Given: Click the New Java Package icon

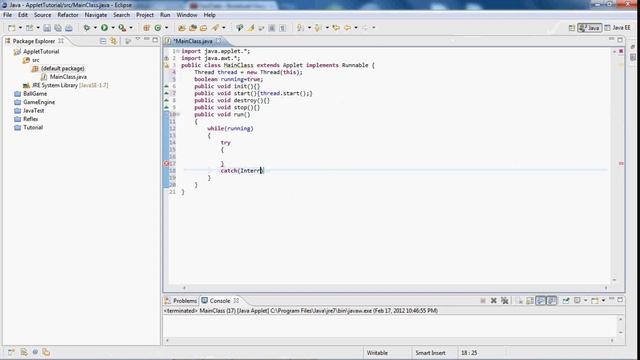Looking at the screenshot, I should pyautogui.click(x=146, y=28).
